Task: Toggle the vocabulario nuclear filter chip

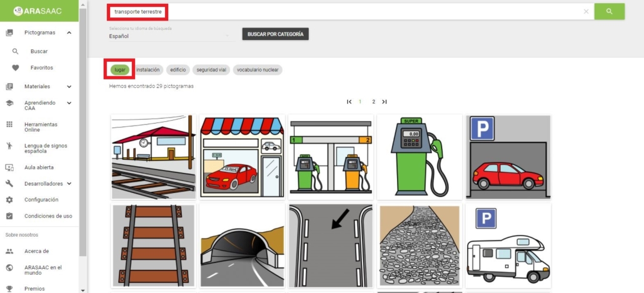Action: point(258,70)
